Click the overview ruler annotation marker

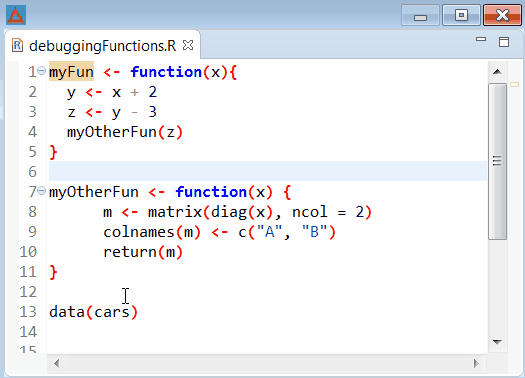[514, 85]
